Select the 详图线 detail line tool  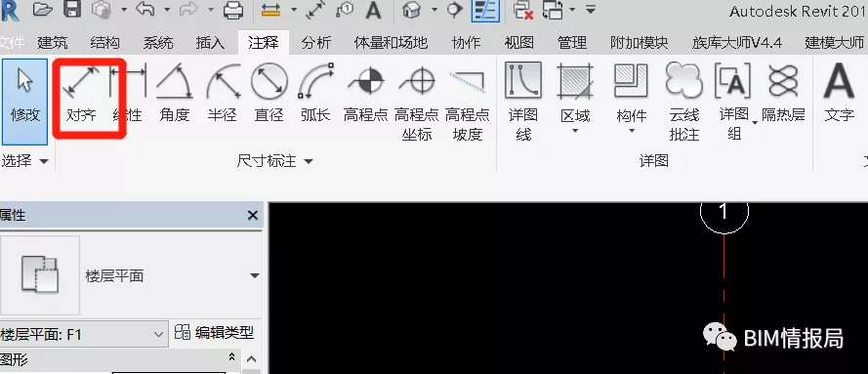click(523, 103)
